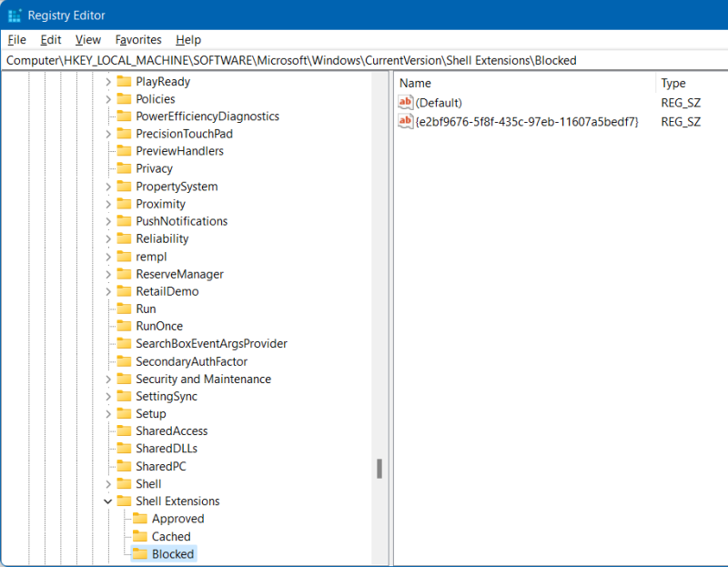The width and height of the screenshot is (728, 567).
Task: Expand the Proximity key
Action: click(107, 204)
